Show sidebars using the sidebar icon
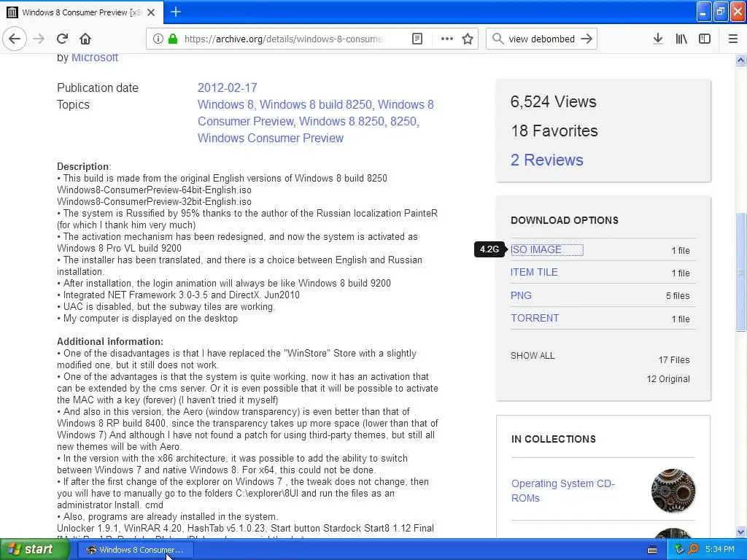This screenshot has width=747, height=560. coord(705,39)
